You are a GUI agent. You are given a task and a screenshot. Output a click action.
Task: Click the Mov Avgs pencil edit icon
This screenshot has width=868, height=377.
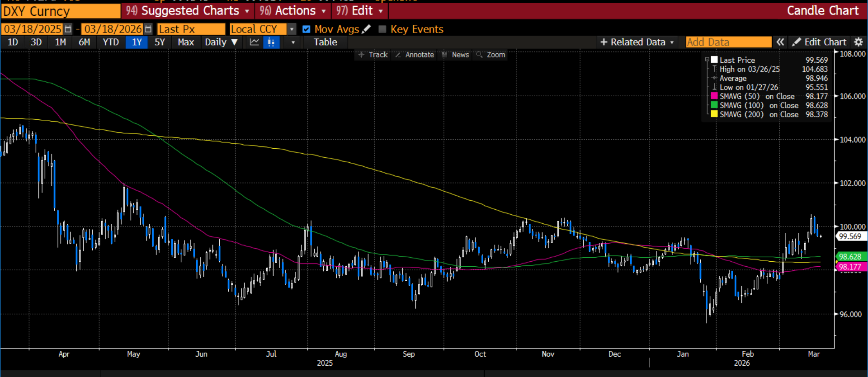point(366,29)
